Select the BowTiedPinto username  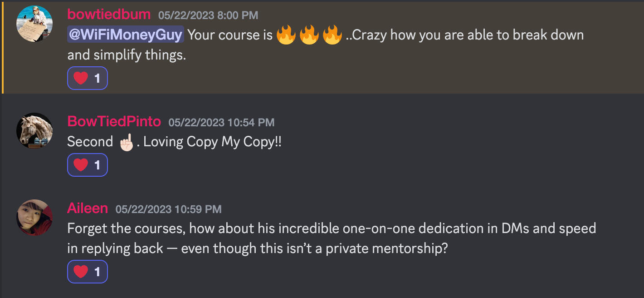click(114, 121)
